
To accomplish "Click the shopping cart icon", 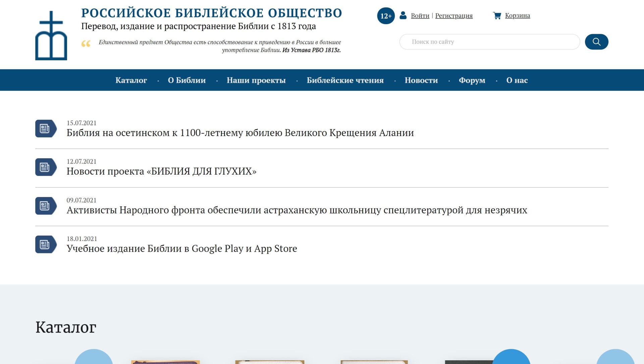I will point(497,15).
